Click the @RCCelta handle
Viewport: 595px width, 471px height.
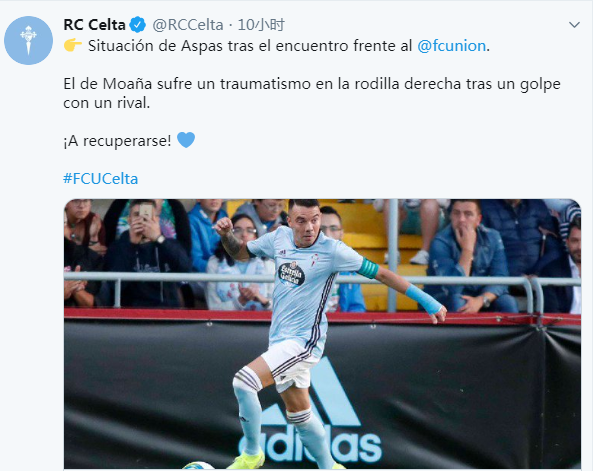[188, 25]
